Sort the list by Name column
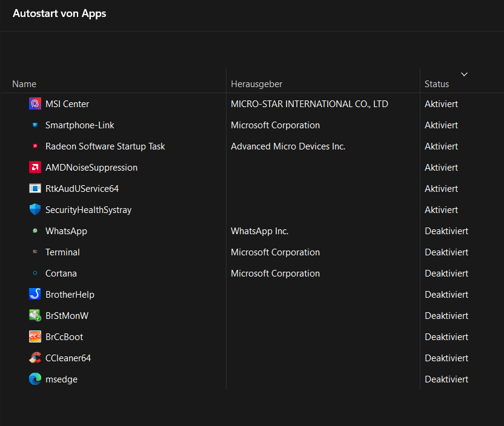This screenshot has width=504, height=426. [24, 84]
